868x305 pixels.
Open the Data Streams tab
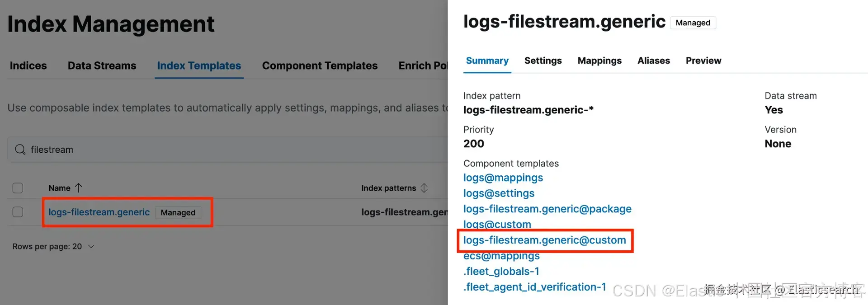tap(102, 66)
